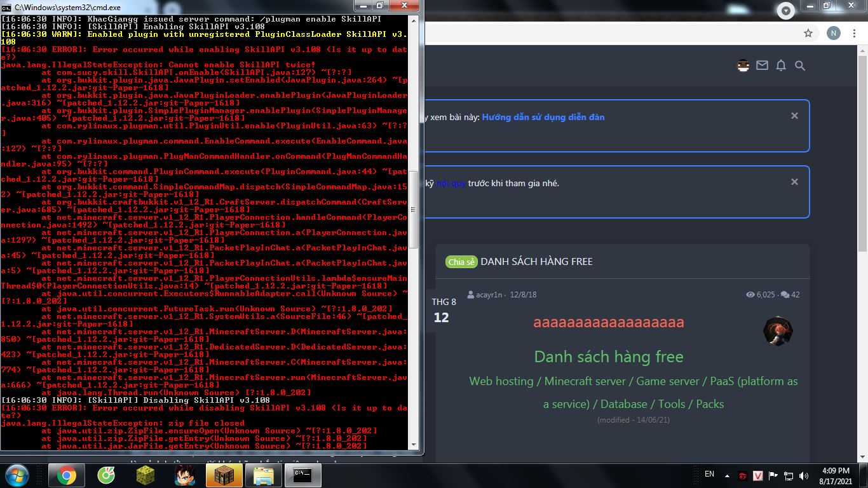Image resolution: width=868 pixels, height=488 pixels.
Task: Open the Cốc Cốc browser taskbar icon
Action: [106, 475]
